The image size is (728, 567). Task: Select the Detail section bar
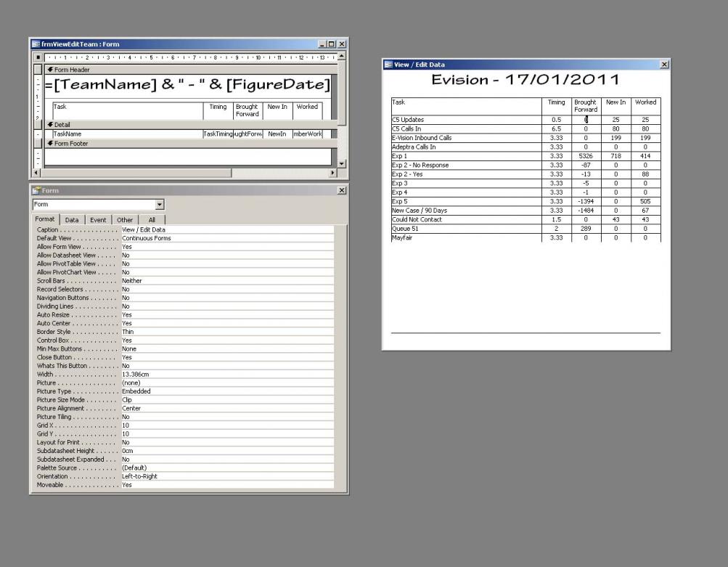(x=191, y=124)
